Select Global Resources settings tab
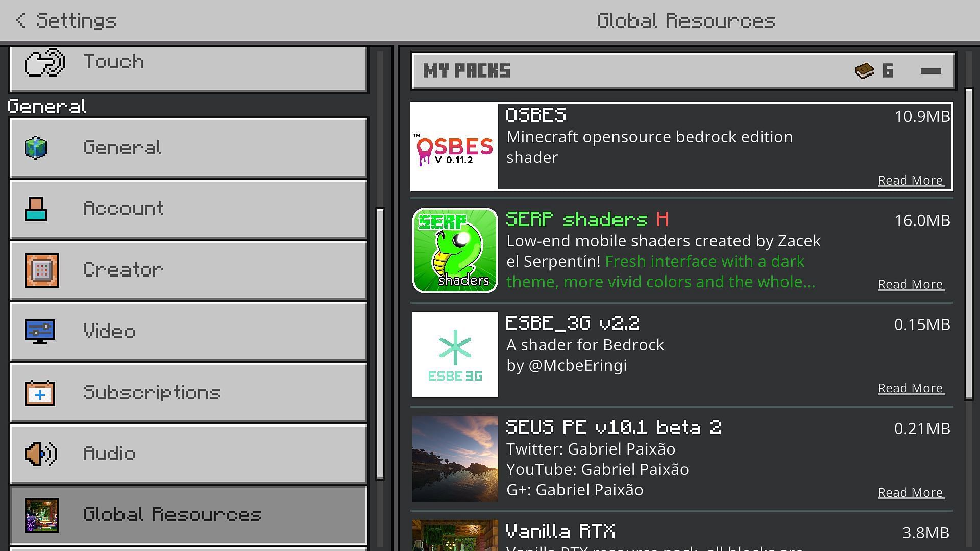 point(189,515)
